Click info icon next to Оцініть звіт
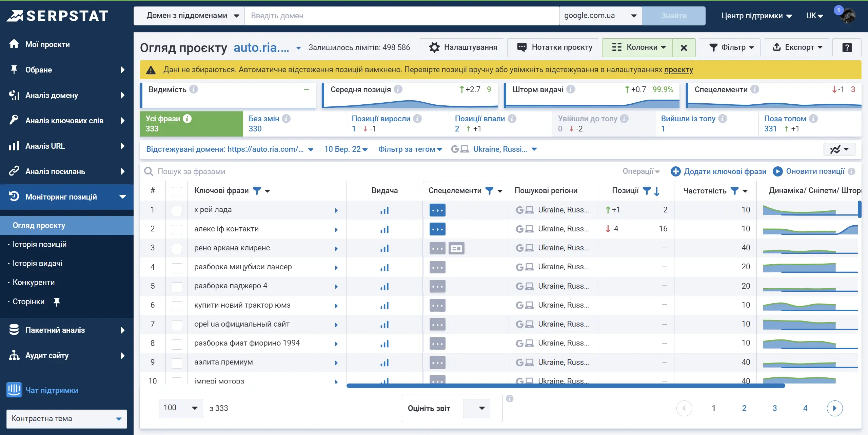This screenshot has width=868, height=435. point(510,398)
